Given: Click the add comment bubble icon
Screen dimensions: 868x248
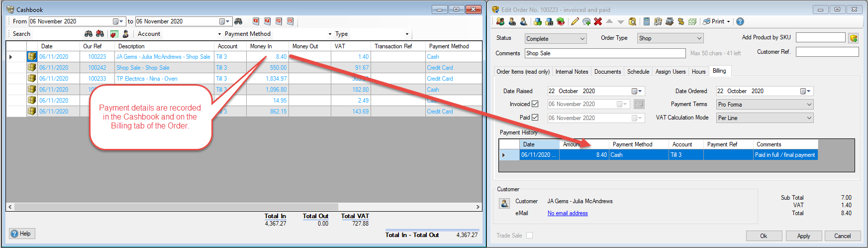Looking at the screenshot, I should (x=586, y=21).
